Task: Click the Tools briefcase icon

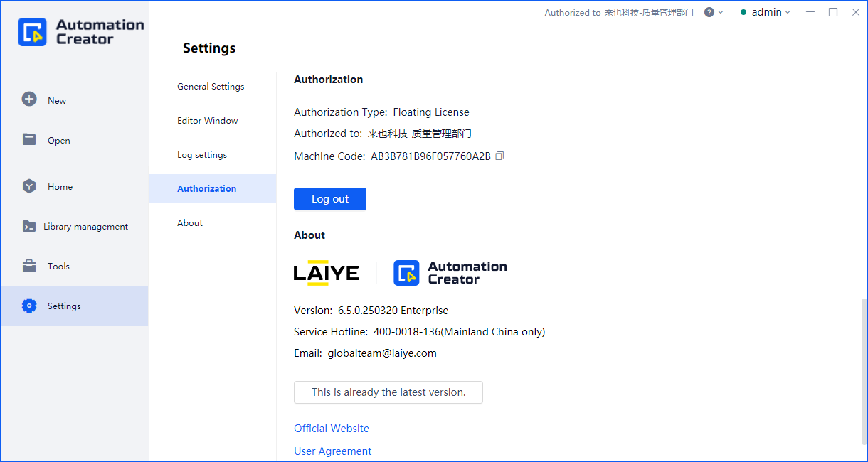Action: tap(29, 266)
